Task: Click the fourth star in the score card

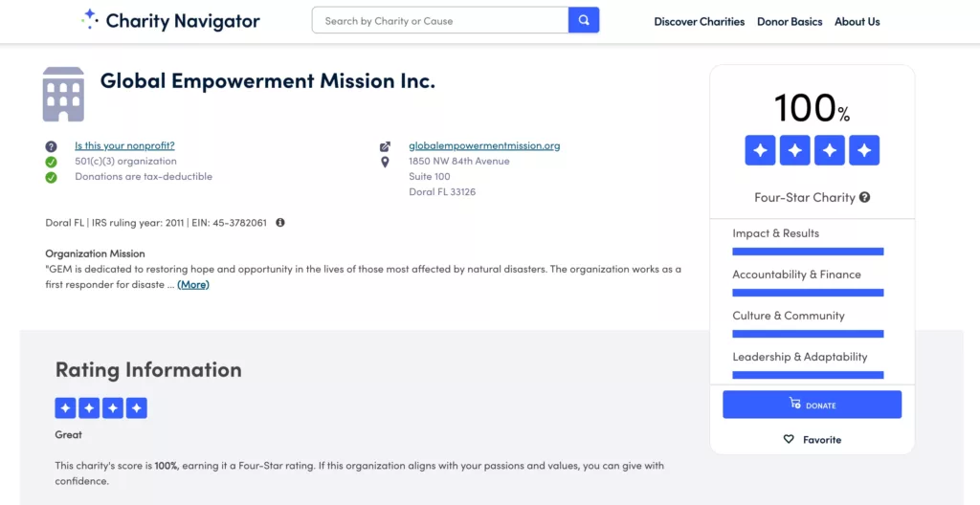Action: tap(864, 150)
